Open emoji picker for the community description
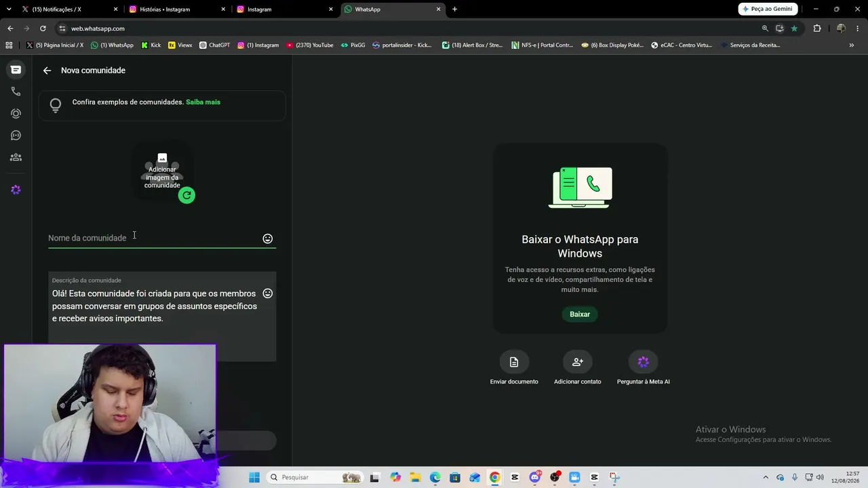The width and height of the screenshot is (868, 488). (x=268, y=293)
